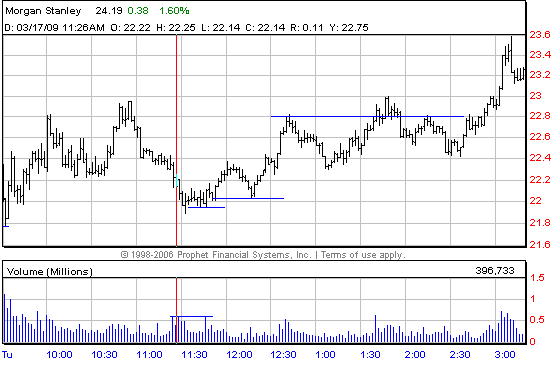The image size is (559, 371).
Task: Click the 1:00 time axis label
Action: tap(325, 355)
